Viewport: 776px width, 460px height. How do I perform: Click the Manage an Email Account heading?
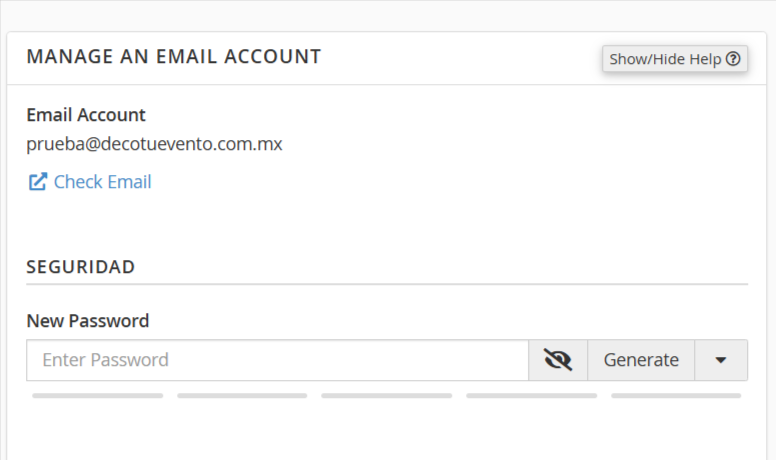coord(174,57)
